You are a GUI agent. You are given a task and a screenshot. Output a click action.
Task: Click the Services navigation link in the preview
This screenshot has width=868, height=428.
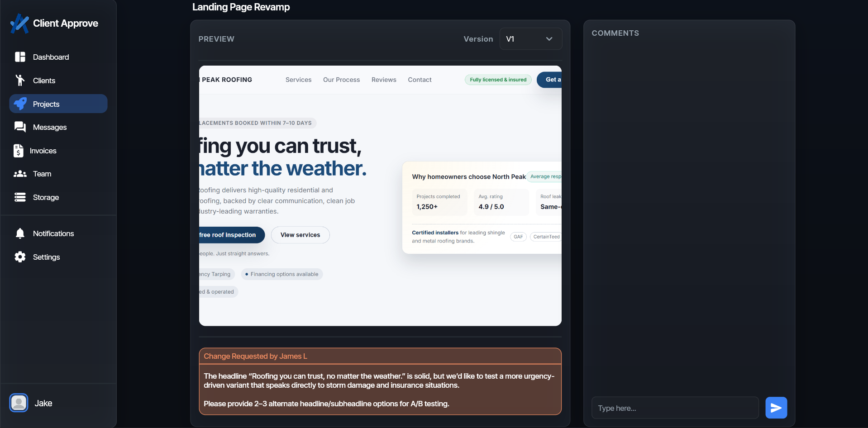point(298,80)
